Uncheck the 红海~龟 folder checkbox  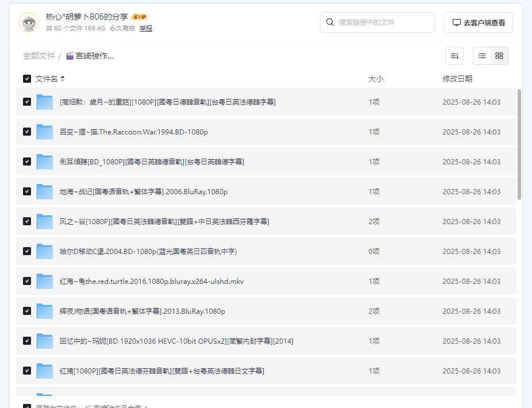point(27,281)
